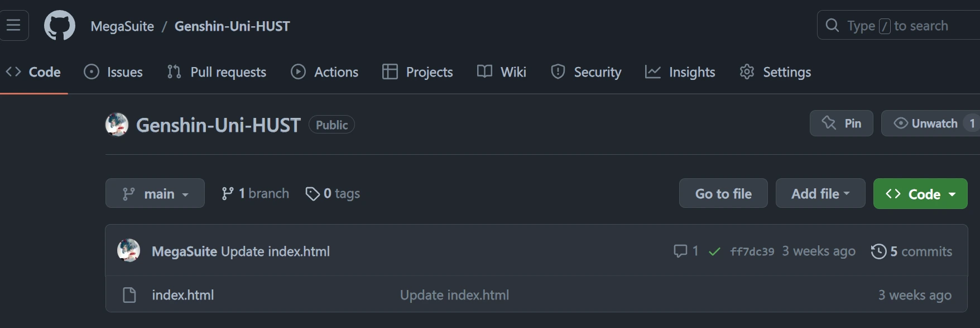Image resolution: width=980 pixels, height=328 pixels.
Task: Click the search magnifier icon
Action: 832,26
